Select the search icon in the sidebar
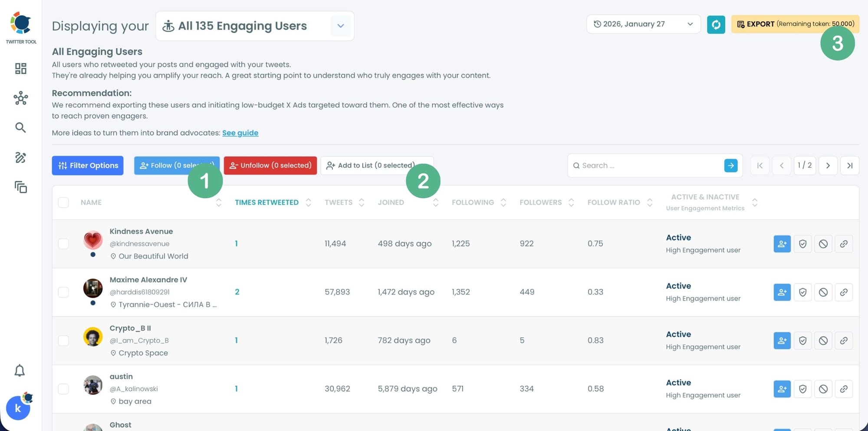868x431 pixels. point(20,127)
